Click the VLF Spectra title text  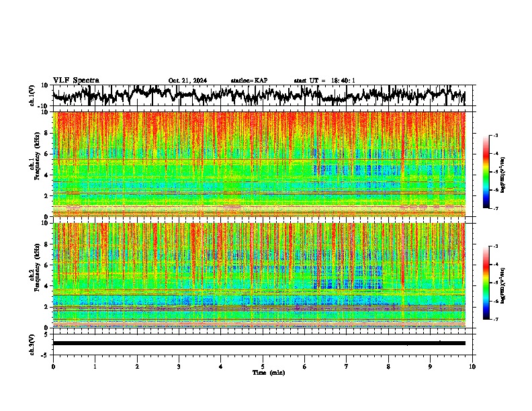(x=76, y=81)
